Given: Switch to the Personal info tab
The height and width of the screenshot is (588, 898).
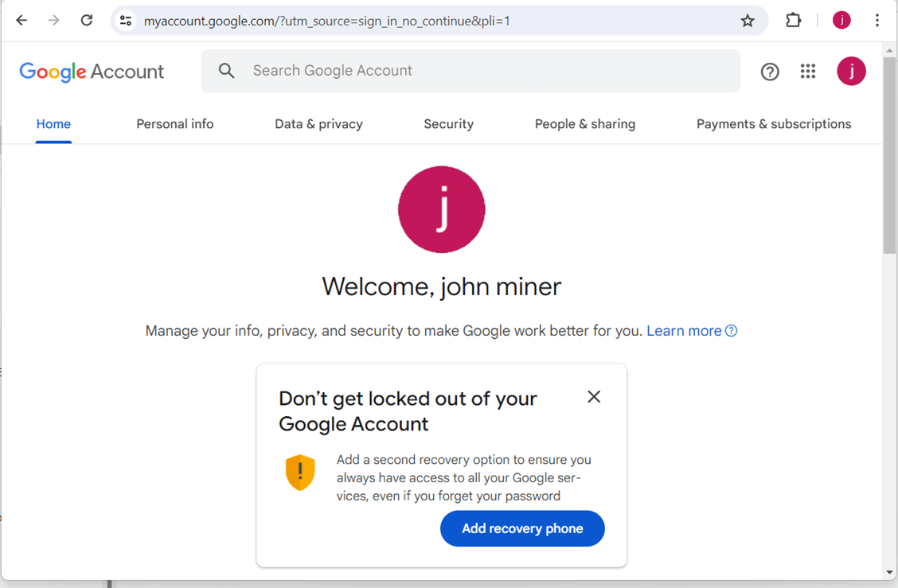Looking at the screenshot, I should click(175, 124).
